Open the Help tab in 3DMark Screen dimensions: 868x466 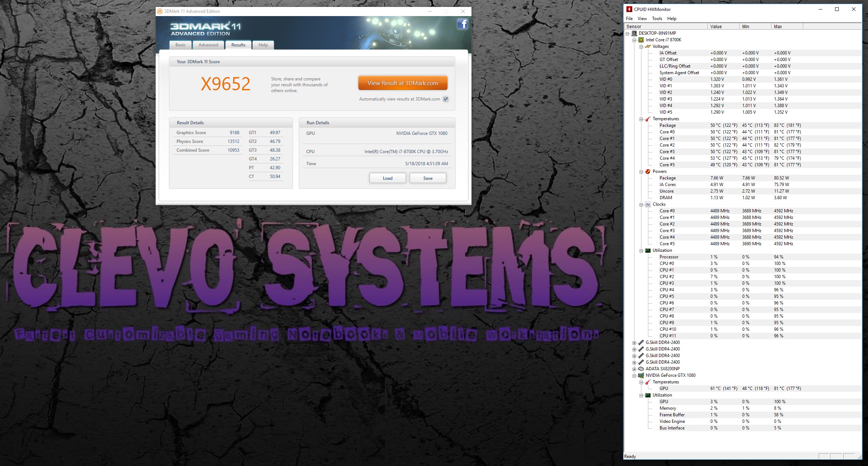pyautogui.click(x=263, y=45)
